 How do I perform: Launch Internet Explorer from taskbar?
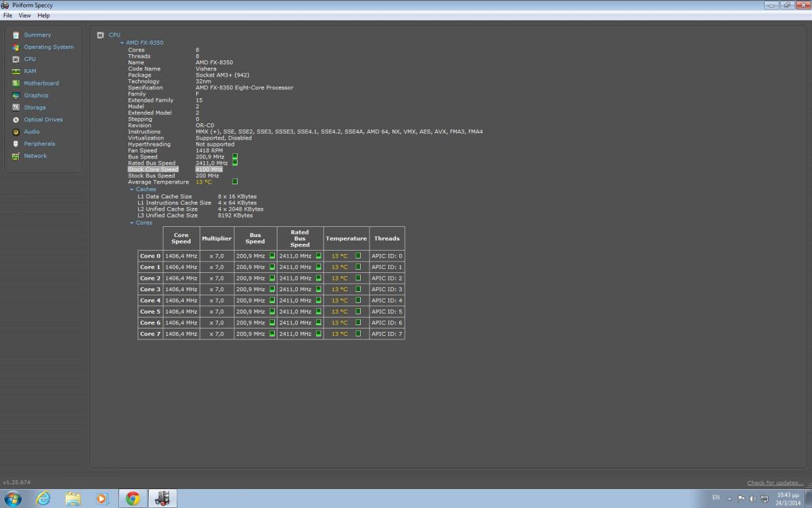[43, 499]
